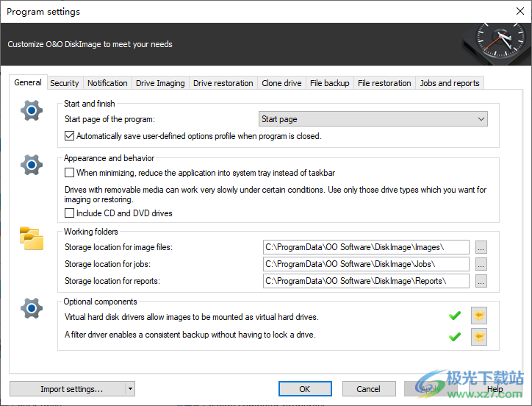
Task: Click the 'Start page of the program:' label
Action: pyautogui.click(x=109, y=119)
